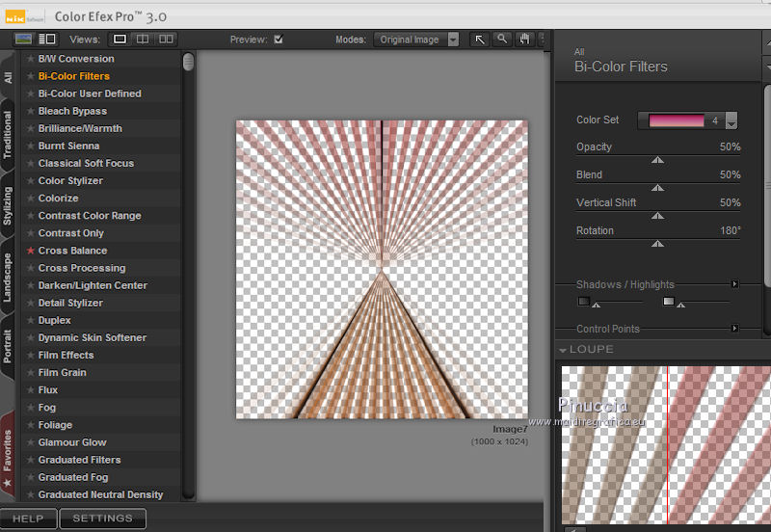The image size is (771, 532).
Task: Open the Landscape category tab
Action: point(8,278)
